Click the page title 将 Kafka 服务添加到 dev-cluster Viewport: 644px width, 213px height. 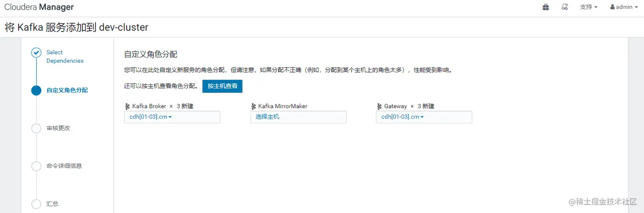pyautogui.click(x=76, y=28)
